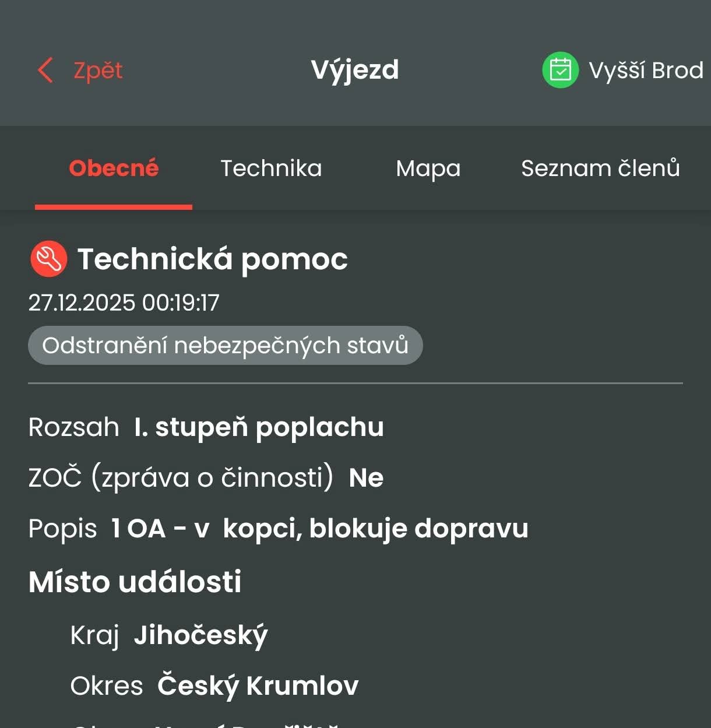Switch to the Seznam členů tab
The height and width of the screenshot is (728, 711).
tap(600, 168)
